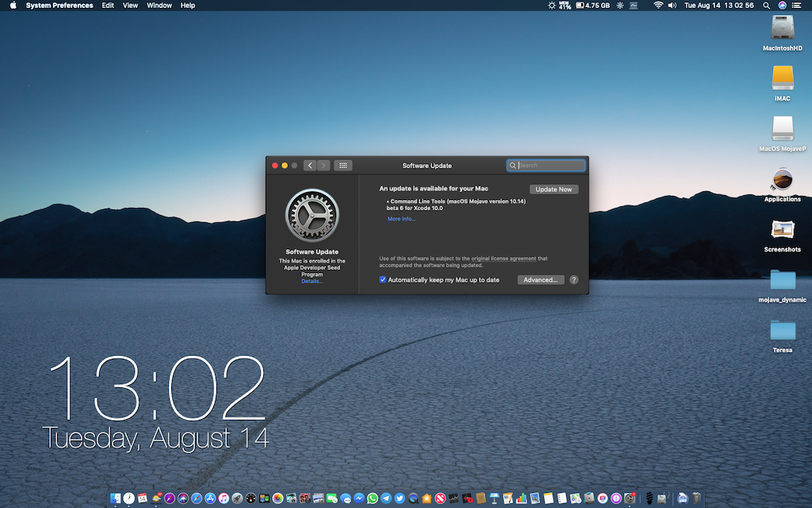
Task: Open FaceTime from the Dock
Action: click(332, 498)
